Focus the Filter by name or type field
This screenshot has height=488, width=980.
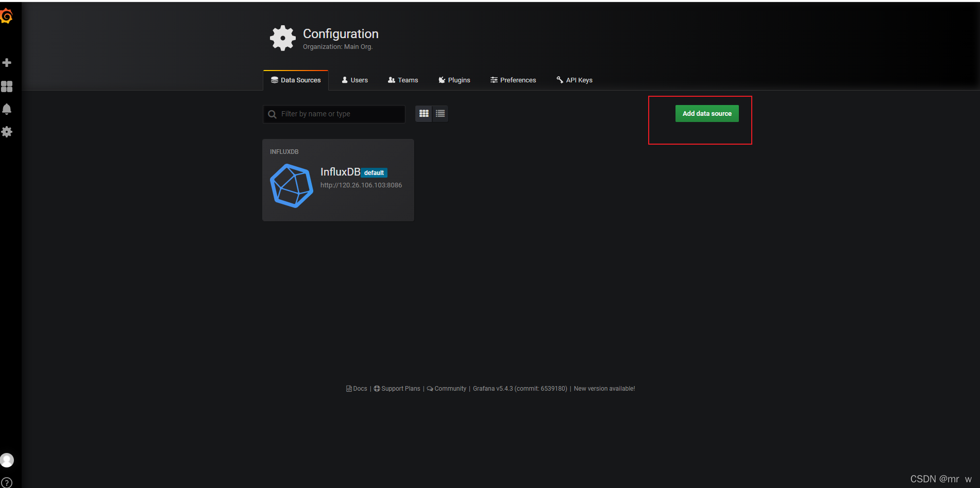(x=334, y=114)
